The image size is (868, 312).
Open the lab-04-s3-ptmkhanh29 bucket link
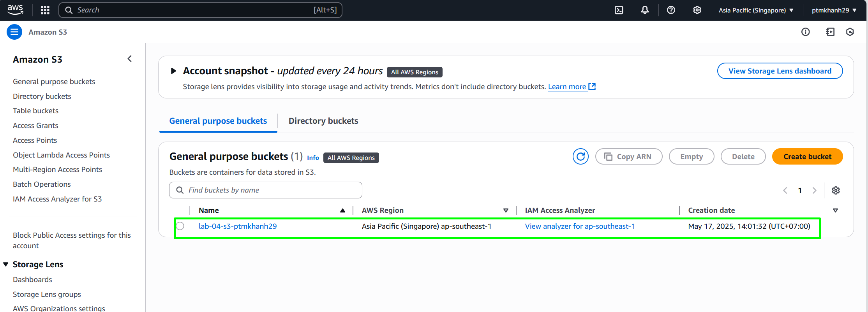point(238,226)
